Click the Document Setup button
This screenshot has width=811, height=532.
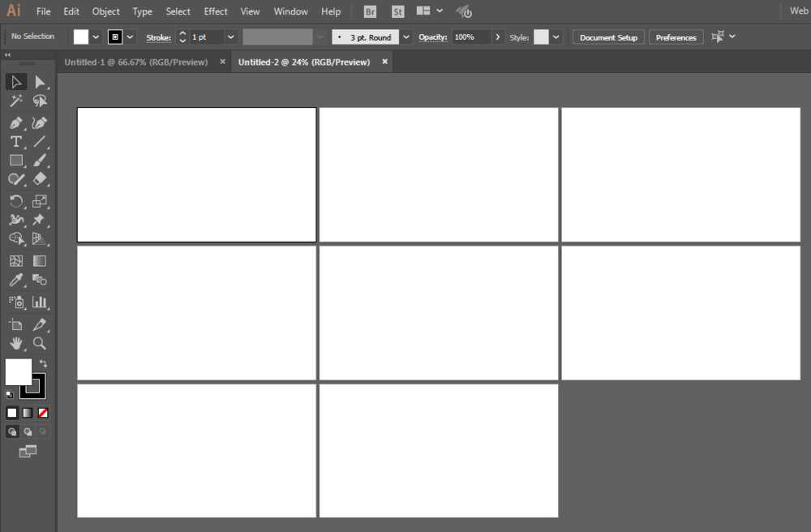click(608, 37)
